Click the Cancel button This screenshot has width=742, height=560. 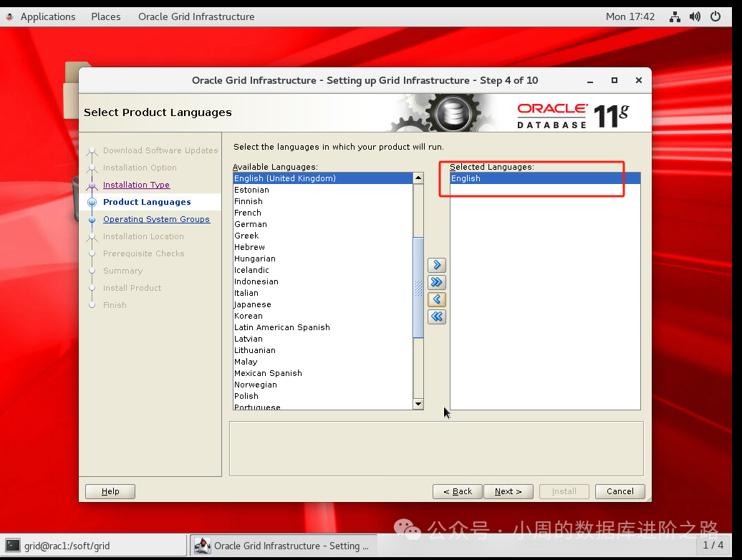click(x=620, y=491)
